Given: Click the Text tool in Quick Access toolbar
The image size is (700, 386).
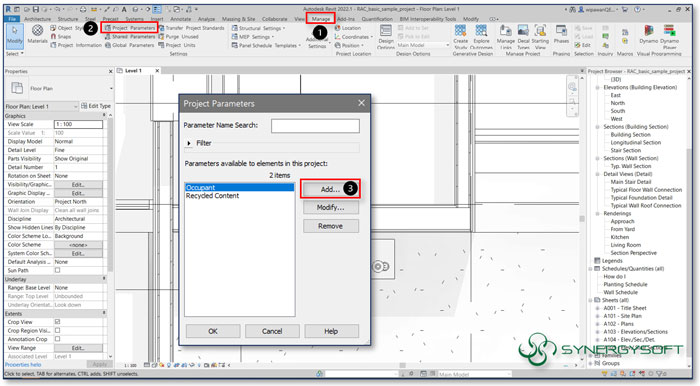Looking at the screenshot, I should [x=124, y=9].
